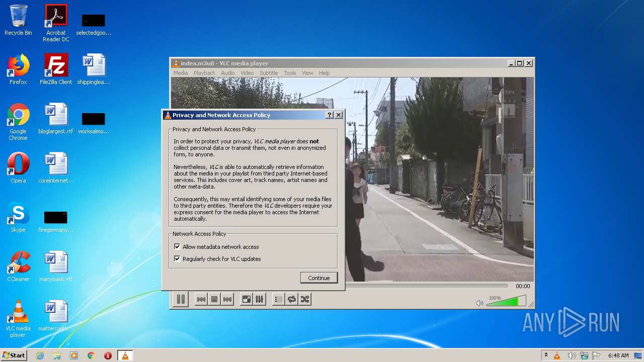Click the taskbar clock 6:48 AM
This screenshot has height=362, width=644.
tap(618, 355)
